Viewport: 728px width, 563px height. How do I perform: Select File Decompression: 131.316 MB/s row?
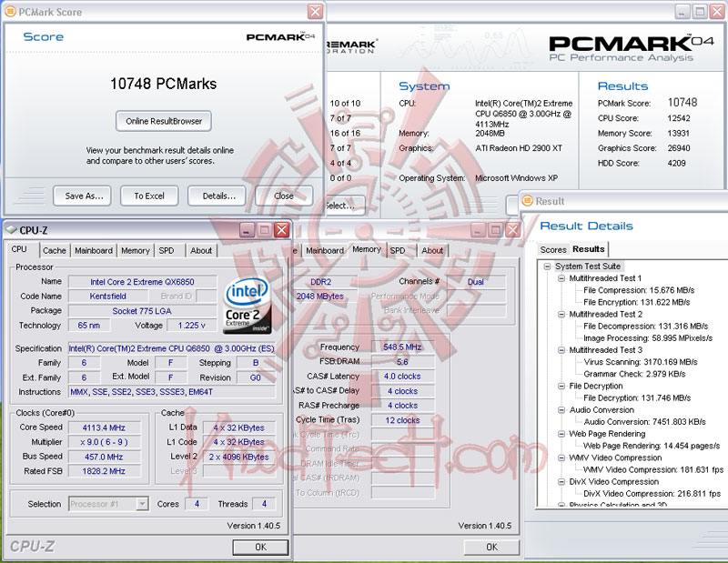pos(645,327)
